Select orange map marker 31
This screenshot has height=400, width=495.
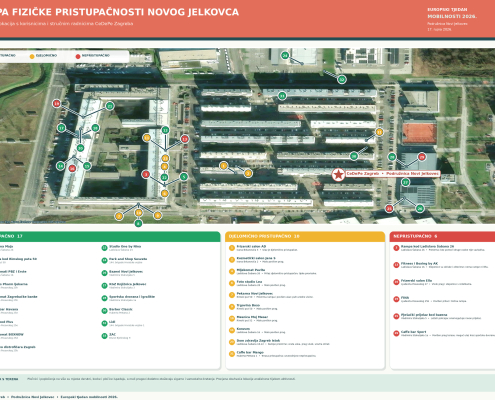point(379,132)
